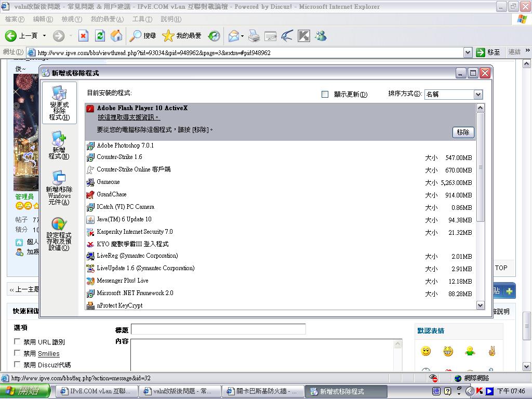The width and height of the screenshot is (532, 399).
Task: Switch to IPvE.COM vLan taskbar window
Action: click(96, 391)
